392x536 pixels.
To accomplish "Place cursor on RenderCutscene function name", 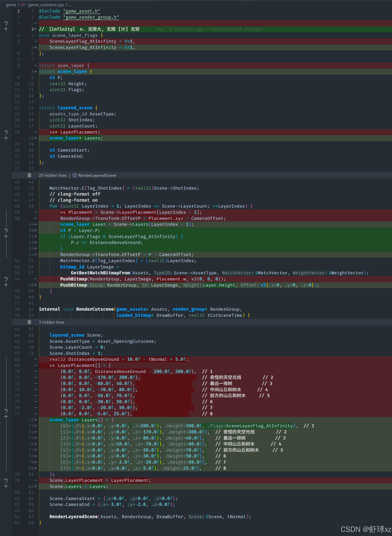I will [95, 309].
